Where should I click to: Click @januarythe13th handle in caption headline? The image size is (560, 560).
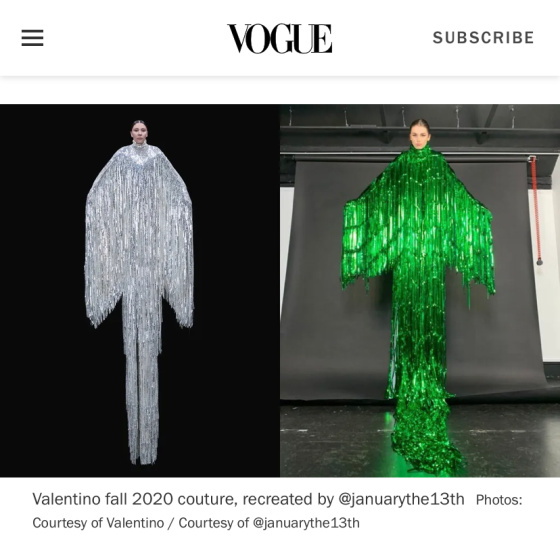click(401, 499)
